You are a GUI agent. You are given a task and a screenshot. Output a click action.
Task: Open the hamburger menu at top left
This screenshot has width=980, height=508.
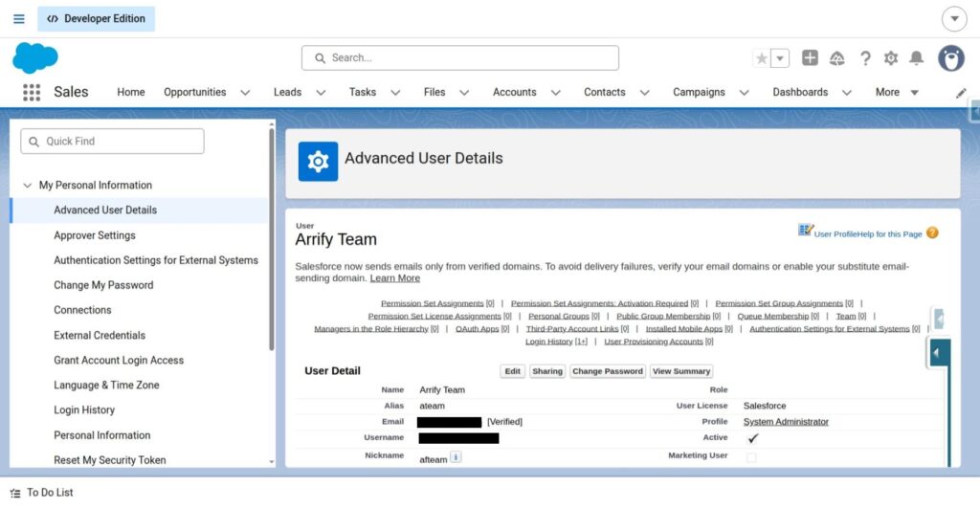(x=19, y=19)
